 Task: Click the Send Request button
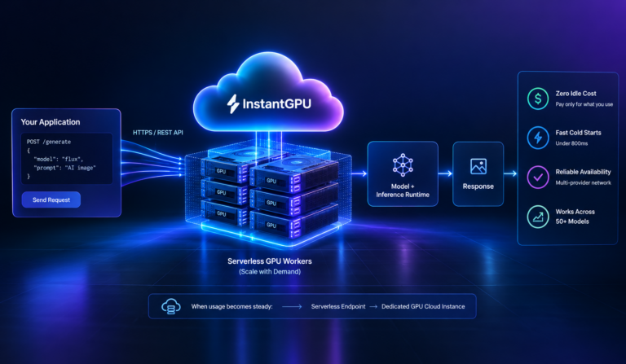click(x=51, y=200)
